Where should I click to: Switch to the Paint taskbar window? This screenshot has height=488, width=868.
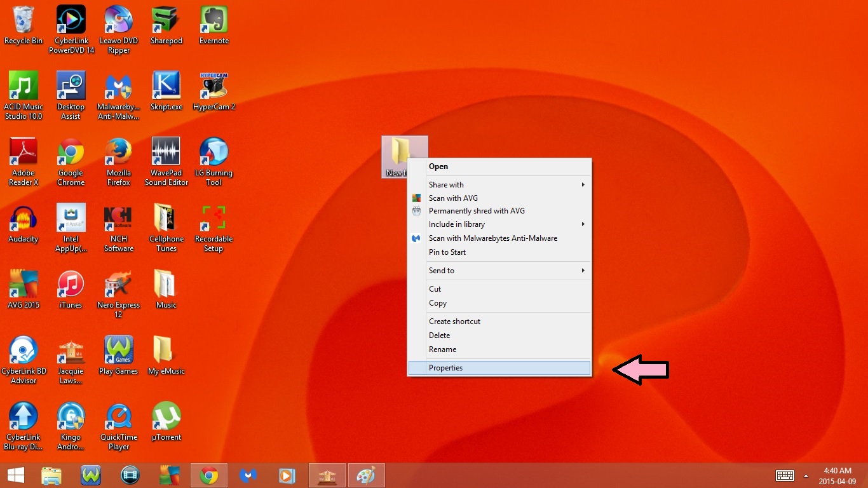point(366,475)
